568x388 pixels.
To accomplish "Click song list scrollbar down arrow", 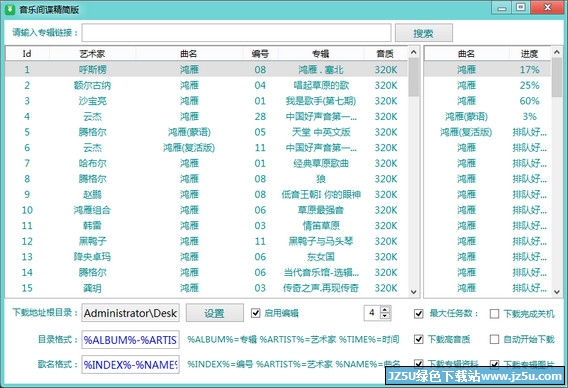I will tap(413, 292).
